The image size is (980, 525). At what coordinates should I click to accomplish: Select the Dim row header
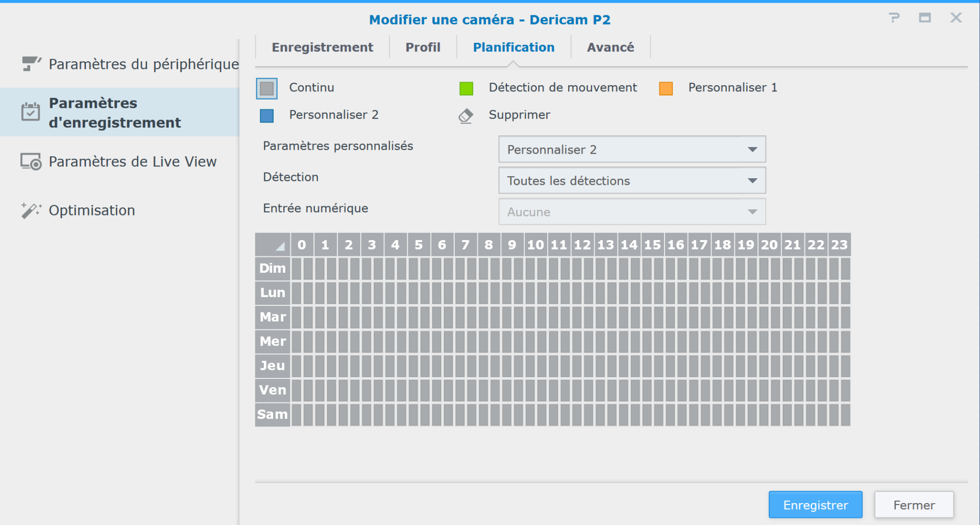pos(273,269)
